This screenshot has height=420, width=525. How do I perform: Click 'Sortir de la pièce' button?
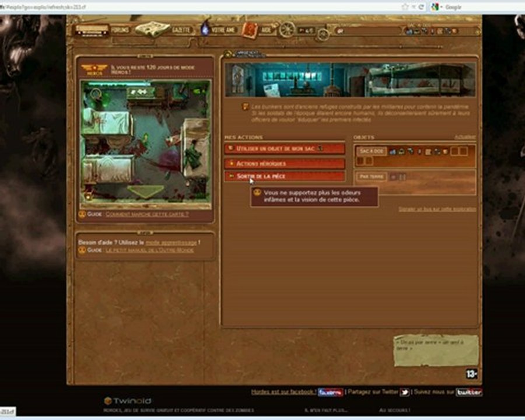point(285,176)
